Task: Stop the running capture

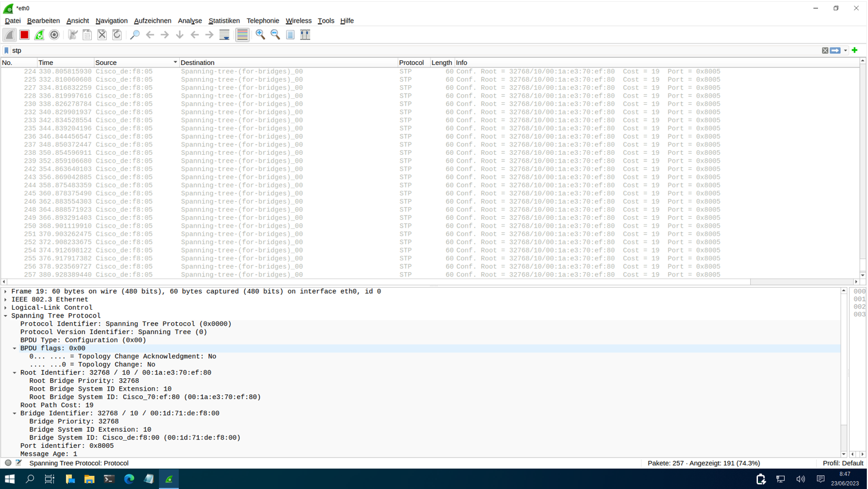Action: point(24,35)
